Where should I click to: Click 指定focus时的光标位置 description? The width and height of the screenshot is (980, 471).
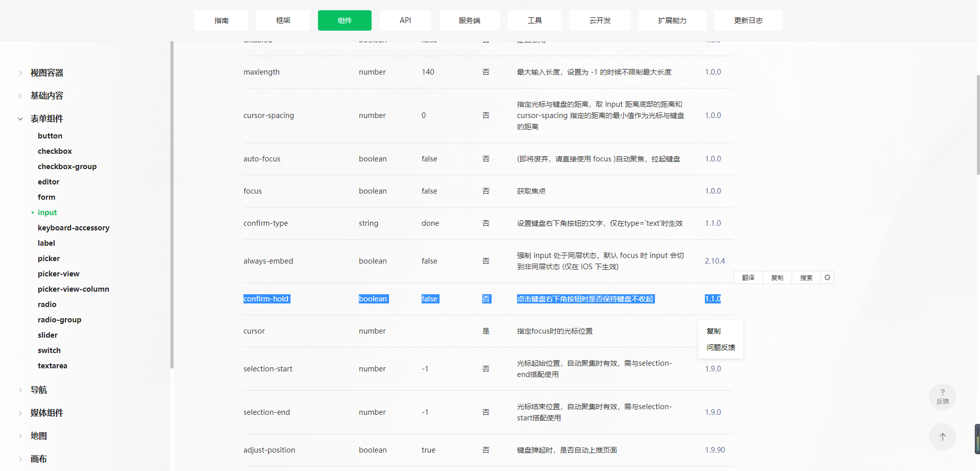pos(555,331)
